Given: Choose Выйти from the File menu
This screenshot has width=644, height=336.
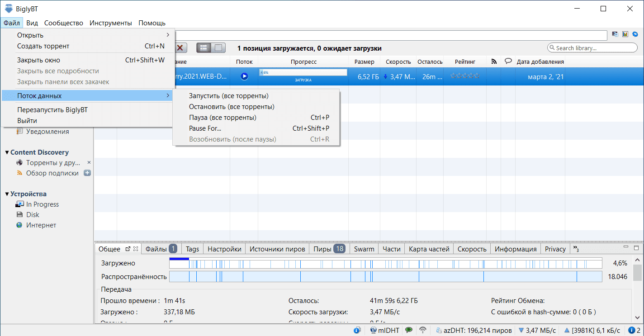Looking at the screenshot, I should pyautogui.click(x=87, y=121).
